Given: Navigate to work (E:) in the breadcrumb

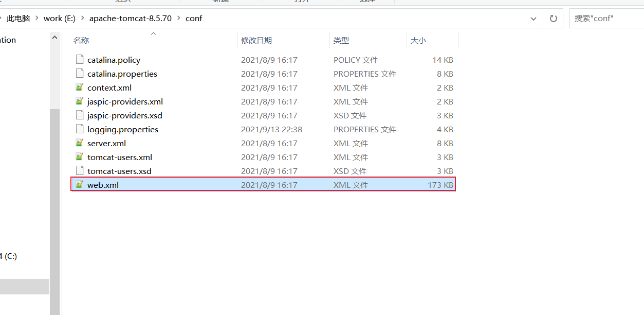Looking at the screenshot, I should (60, 18).
